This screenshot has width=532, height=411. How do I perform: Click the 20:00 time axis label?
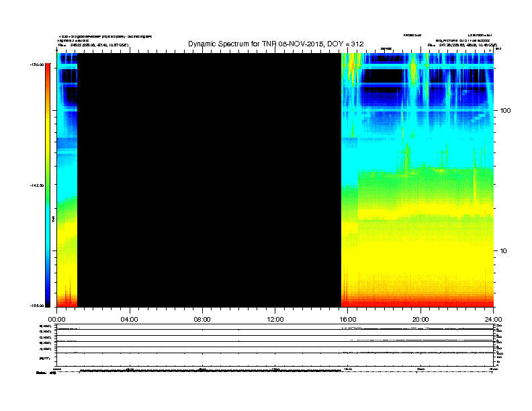point(420,320)
